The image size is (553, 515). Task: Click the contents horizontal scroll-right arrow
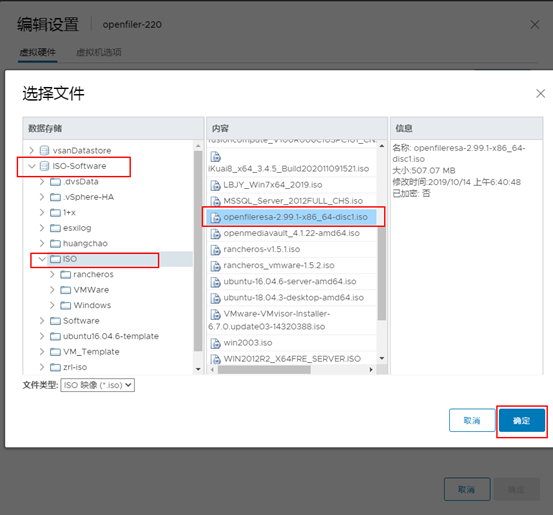coord(371,370)
